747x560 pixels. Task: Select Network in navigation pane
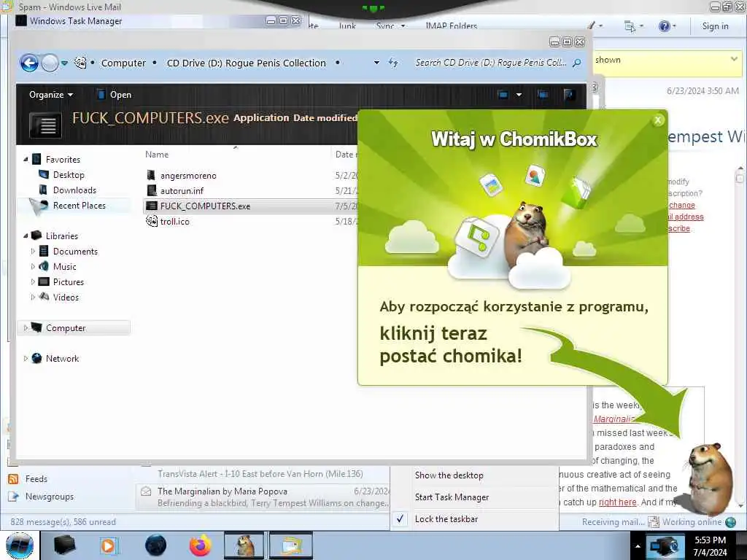pyautogui.click(x=62, y=358)
